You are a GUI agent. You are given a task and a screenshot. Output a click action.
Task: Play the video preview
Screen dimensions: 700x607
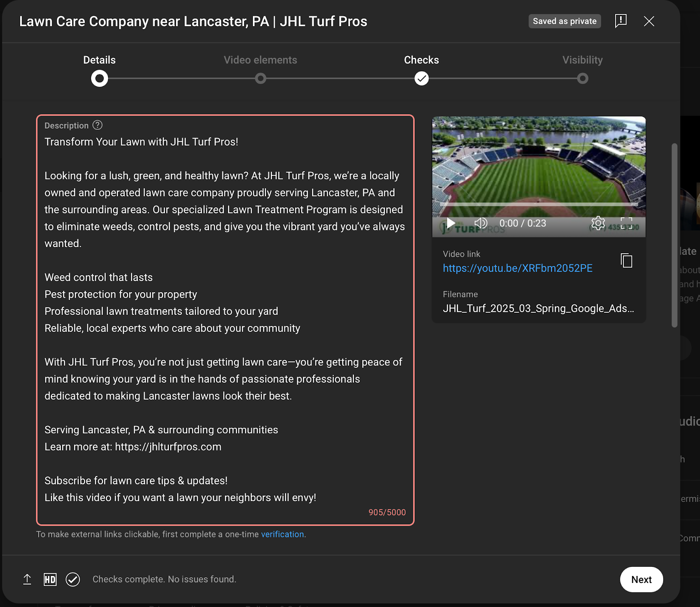point(451,223)
